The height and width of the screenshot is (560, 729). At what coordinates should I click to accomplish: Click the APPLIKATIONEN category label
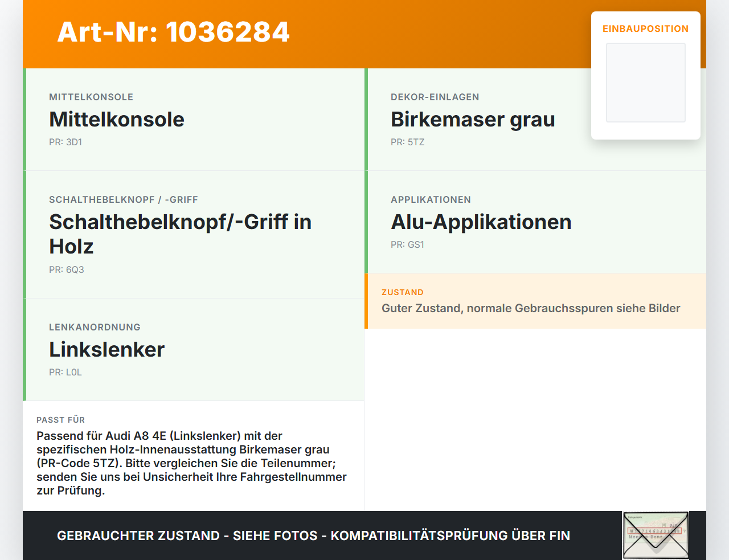tap(431, 199)
